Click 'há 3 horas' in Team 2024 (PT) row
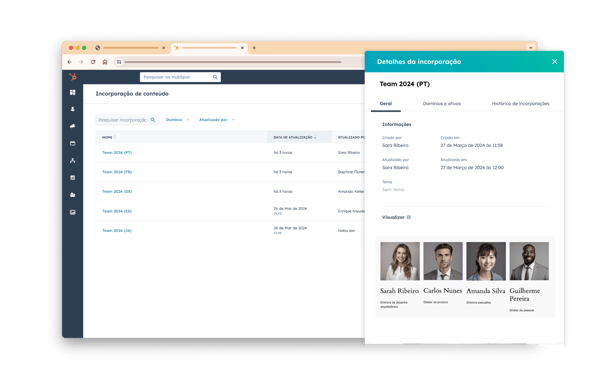 [x=283, y=152]
